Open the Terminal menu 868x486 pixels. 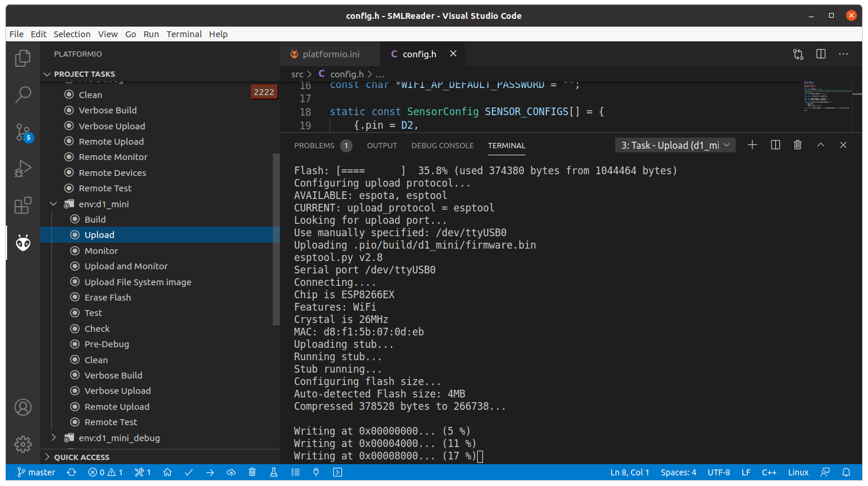[x=184, y=34]
